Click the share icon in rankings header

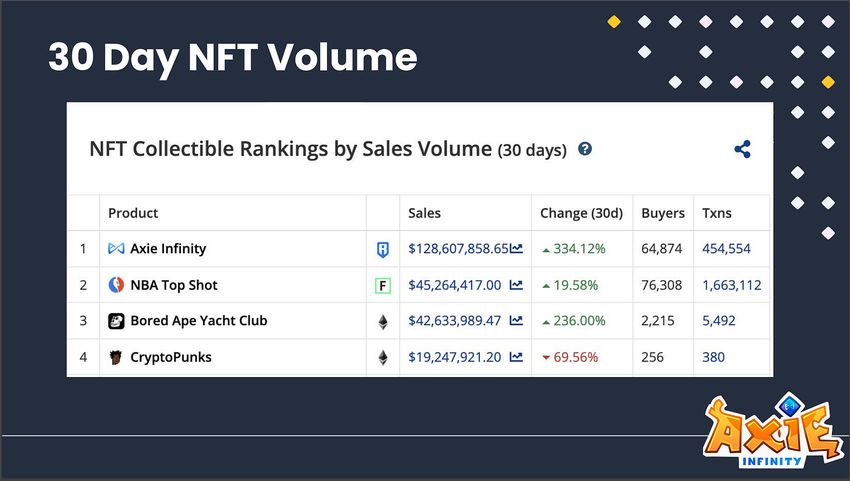[x=742, y=150]
